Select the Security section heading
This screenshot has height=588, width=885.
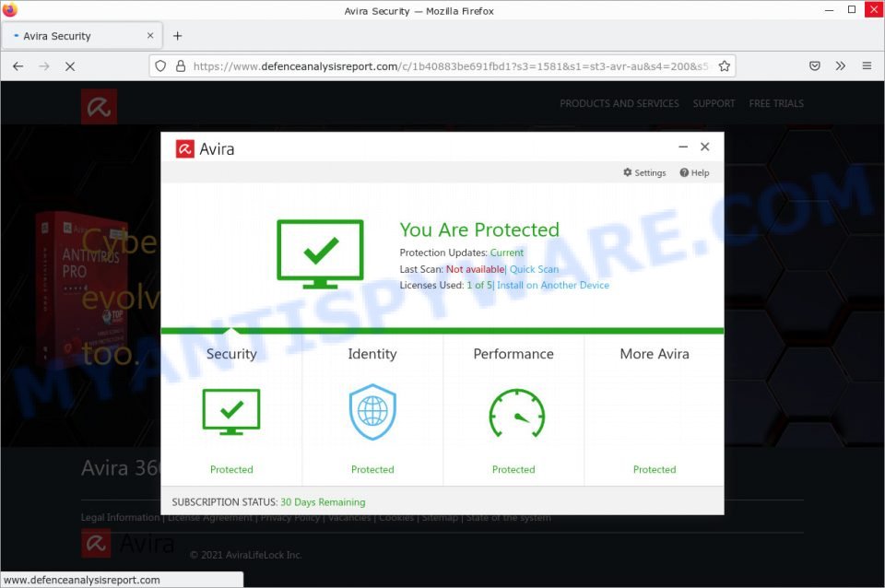(231, 354)
